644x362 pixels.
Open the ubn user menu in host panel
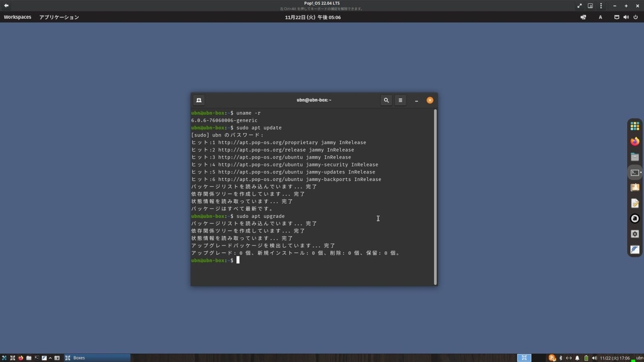pyautogui.click(x=639, y=358)
